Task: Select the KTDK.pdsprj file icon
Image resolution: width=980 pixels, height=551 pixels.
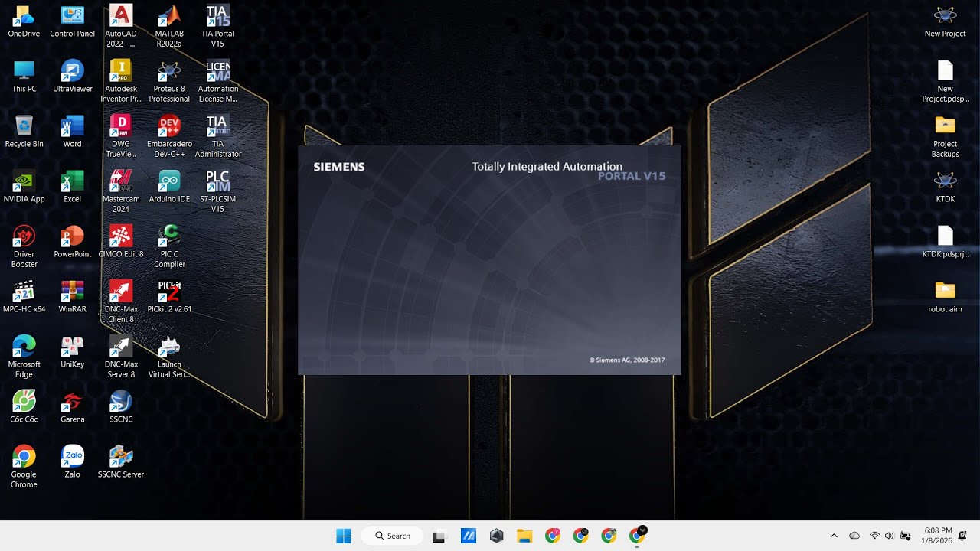Action: point(945,242)
